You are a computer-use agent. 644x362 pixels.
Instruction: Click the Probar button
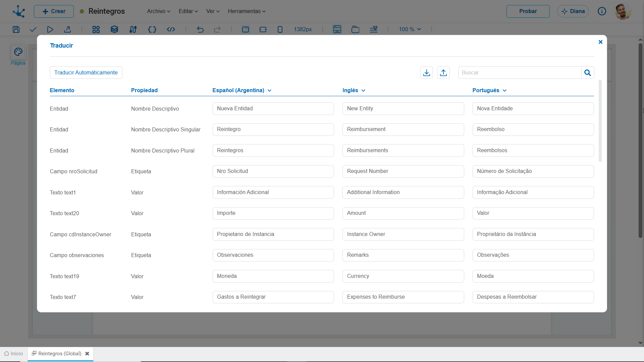(x=528, y=11)
